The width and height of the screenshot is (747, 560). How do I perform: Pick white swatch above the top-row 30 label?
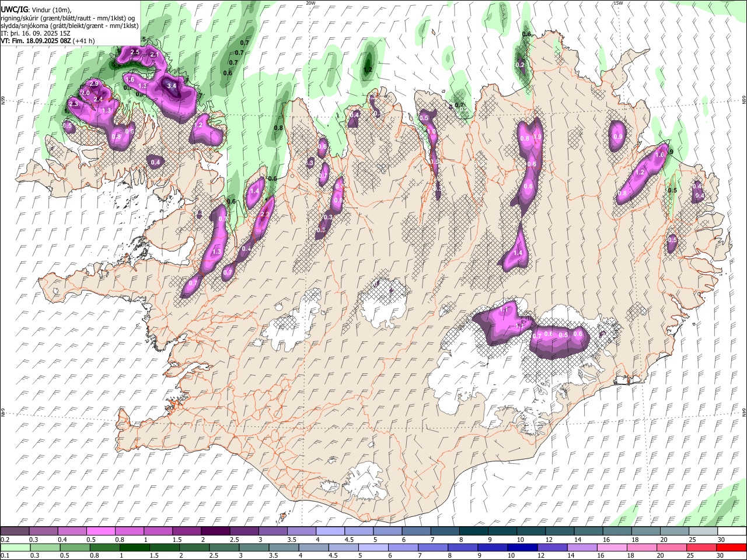(x=731, y=531)
